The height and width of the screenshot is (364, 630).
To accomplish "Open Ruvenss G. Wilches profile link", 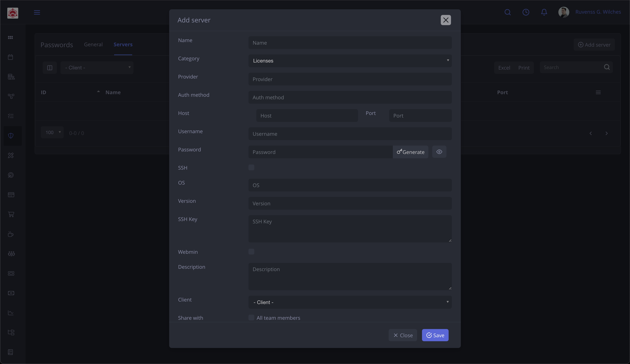I will click(x=598, y=12).
